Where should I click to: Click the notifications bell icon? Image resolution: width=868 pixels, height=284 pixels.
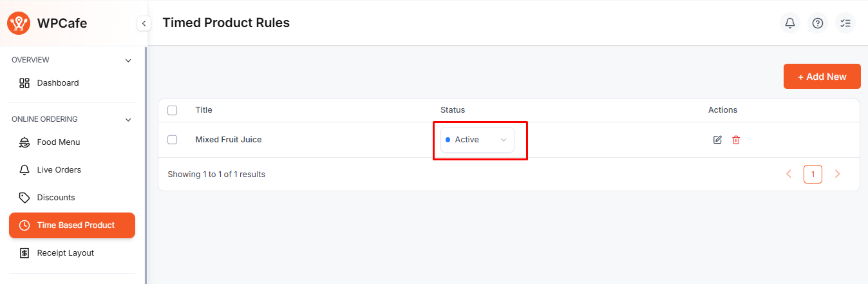790,23
